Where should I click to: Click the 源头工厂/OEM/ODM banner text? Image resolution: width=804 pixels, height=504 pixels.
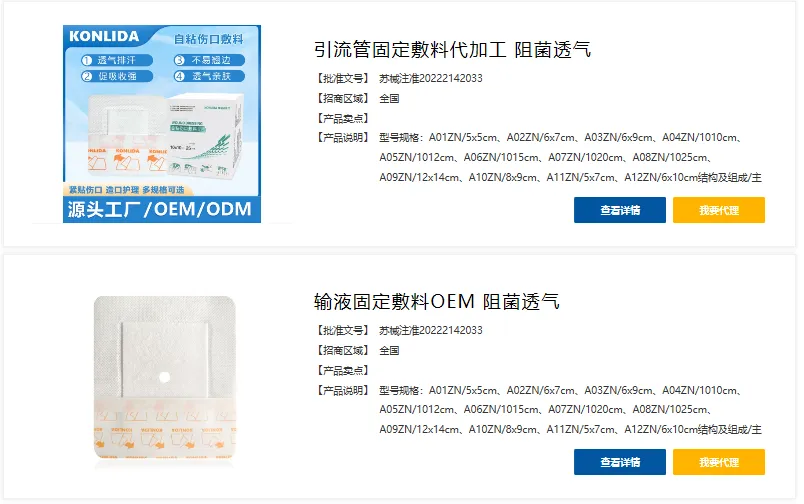point(160,209)
